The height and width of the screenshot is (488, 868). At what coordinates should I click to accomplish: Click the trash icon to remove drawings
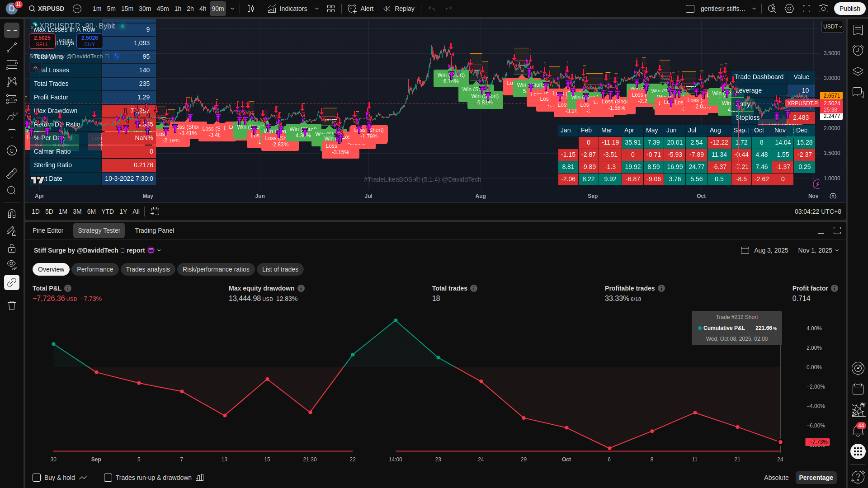(12, 305)
